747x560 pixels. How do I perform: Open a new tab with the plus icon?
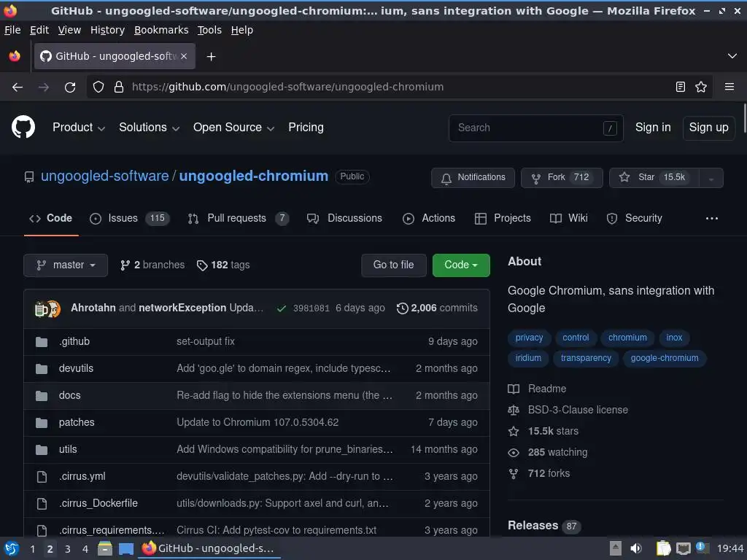tap(211, 57)
